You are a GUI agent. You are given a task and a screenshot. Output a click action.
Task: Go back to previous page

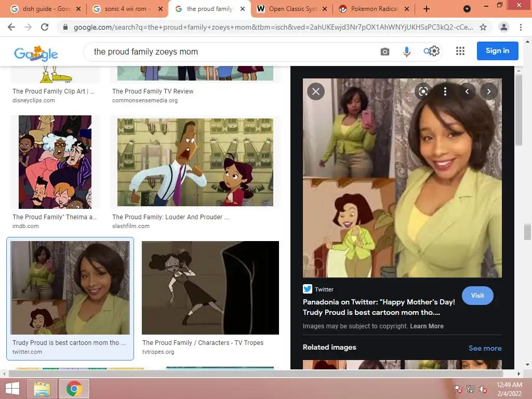(11, 27)
